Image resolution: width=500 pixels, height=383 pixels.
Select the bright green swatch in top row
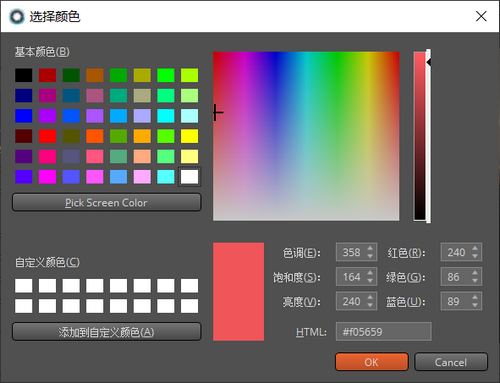166,75
